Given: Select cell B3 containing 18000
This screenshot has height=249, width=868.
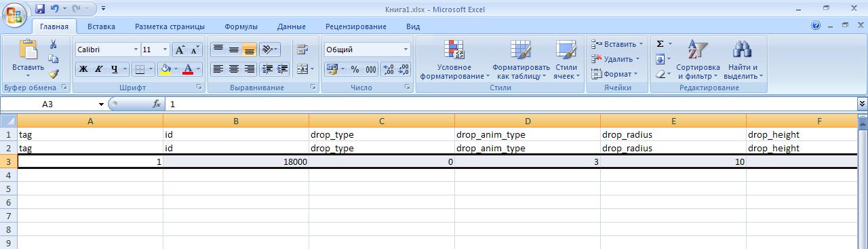Looking at the screenshot, I should pyautogui.click(x=236, y=161).
